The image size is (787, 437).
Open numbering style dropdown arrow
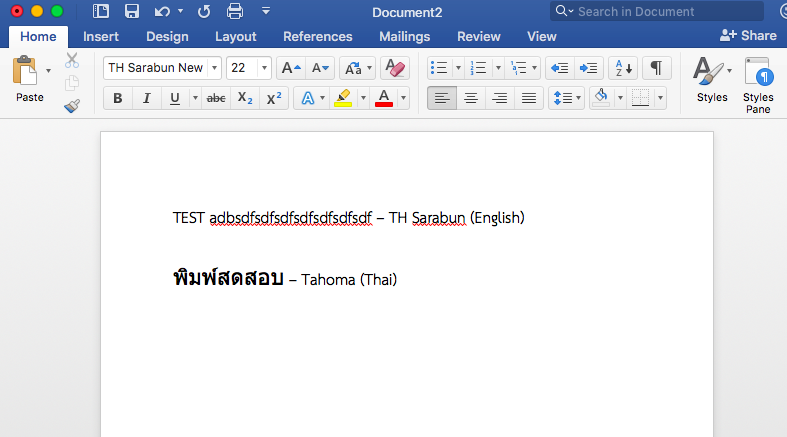(x=498, y=68)
